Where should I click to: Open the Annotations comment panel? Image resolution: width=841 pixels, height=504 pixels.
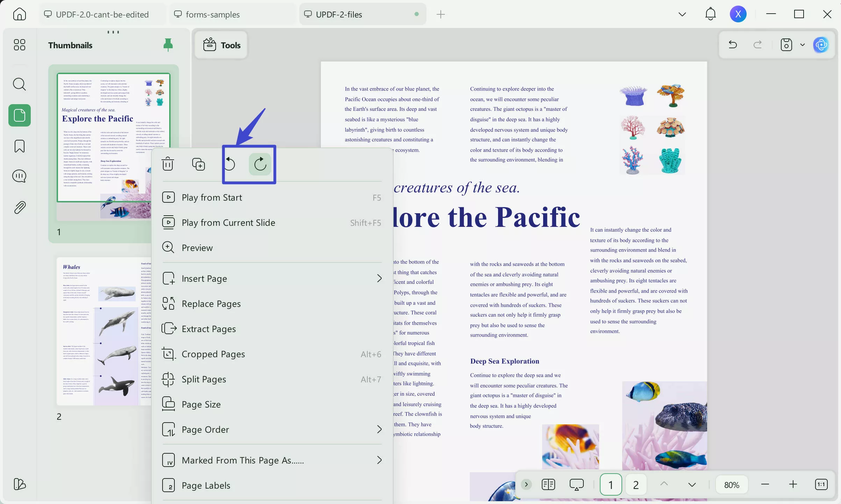tap(19, 176)
